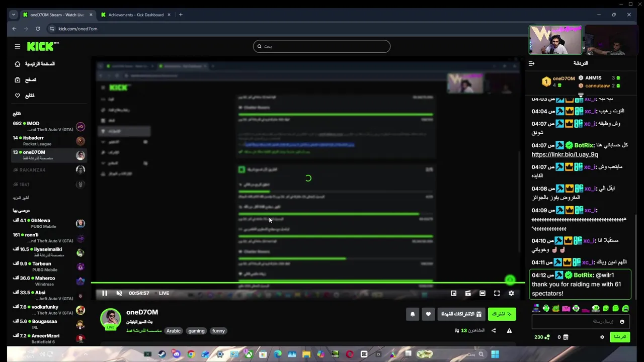This screenshot has width=644, height=362.
Task: Toggle picture-in-picture mini player icon
Action: [x=453, y=293]
